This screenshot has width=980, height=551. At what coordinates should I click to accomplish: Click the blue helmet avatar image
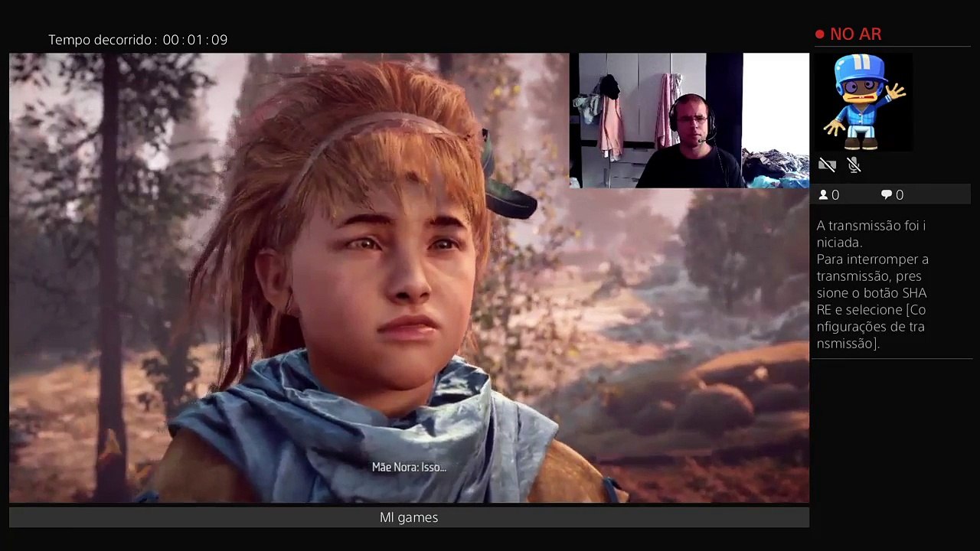tap(864, 102)
